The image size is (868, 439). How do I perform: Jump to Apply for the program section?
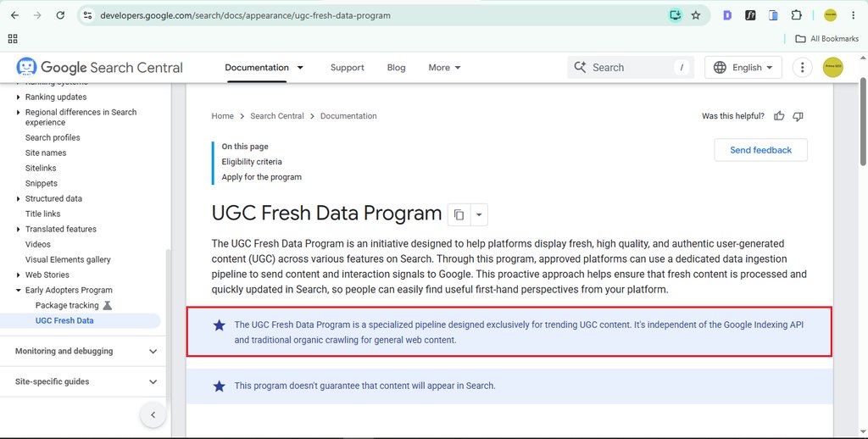pyautogui.click(x=261, y=177)
